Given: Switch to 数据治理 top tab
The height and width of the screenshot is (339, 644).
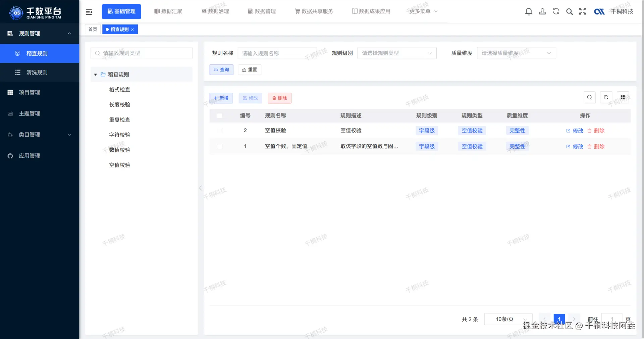Looking at the screenshot, I should coord(215,11).
